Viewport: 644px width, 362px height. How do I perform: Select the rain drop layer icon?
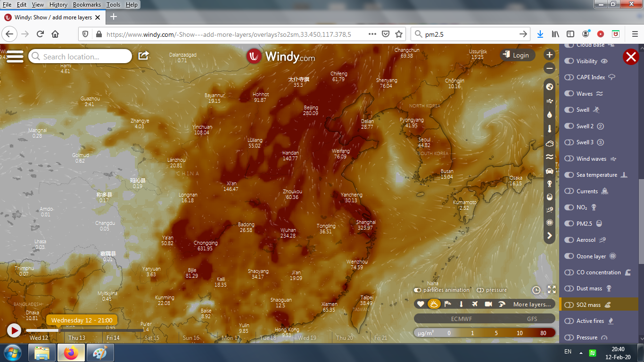[549, 115]
